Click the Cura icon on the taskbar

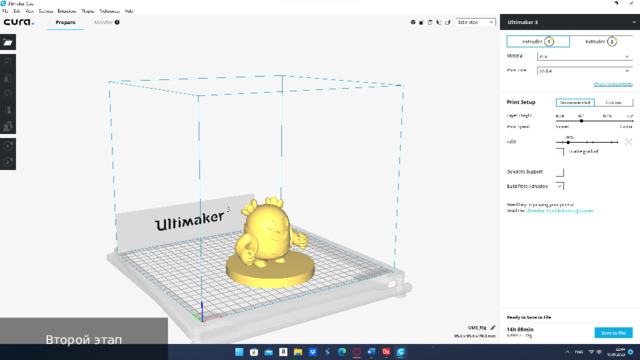(401, 352)
